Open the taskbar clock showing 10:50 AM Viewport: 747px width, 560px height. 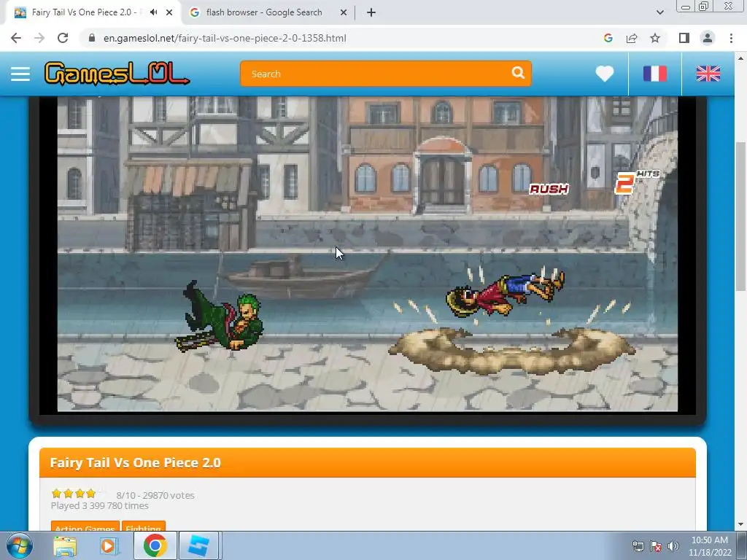[709, 546]
